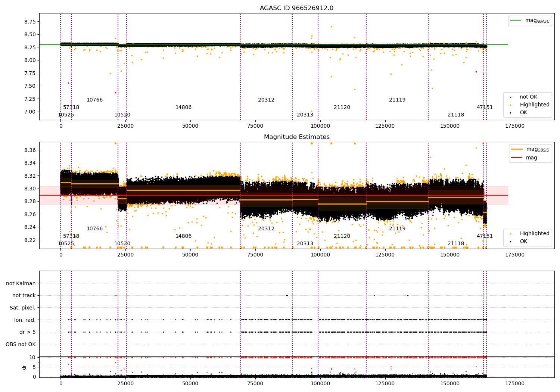The image size is (560, 392).
Task: Click the 8.75 y-axis tick in top plot
Action: (29, 22)
